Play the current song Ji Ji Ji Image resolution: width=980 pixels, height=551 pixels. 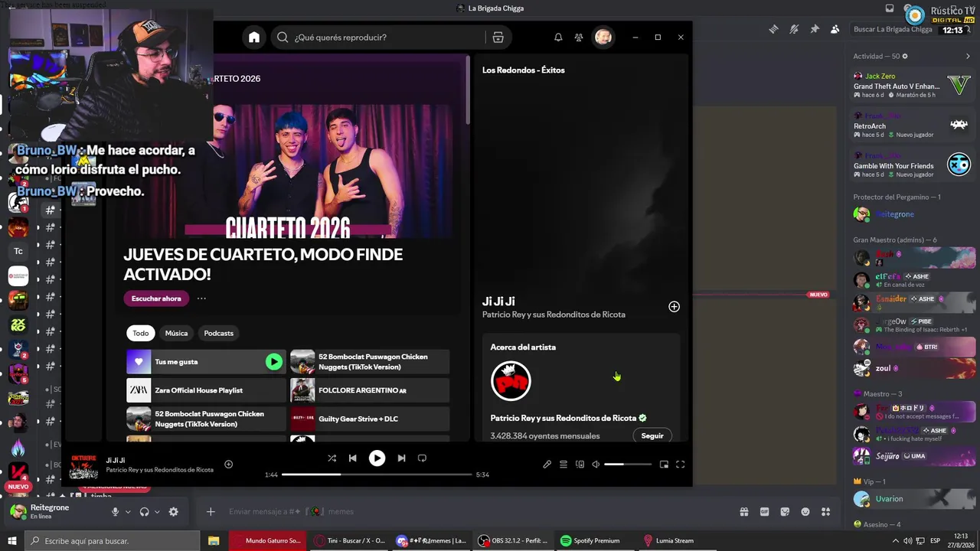point(377,458)
